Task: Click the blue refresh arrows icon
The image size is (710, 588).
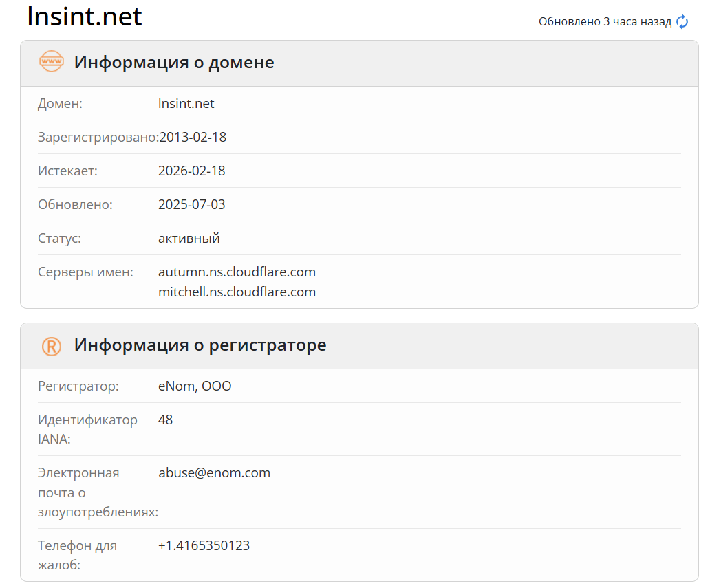Action: 682,22
